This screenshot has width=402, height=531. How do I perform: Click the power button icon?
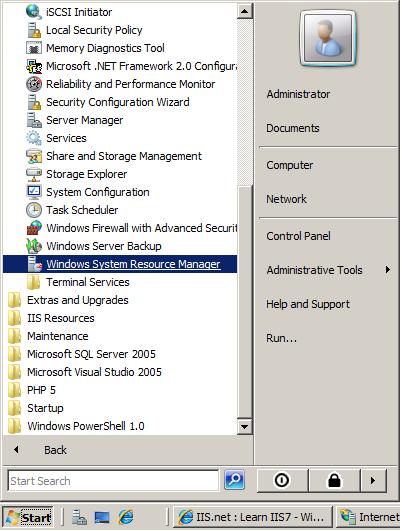282,480
